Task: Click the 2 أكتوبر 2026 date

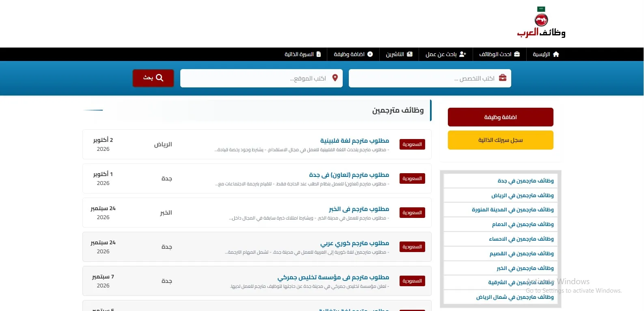Action: point(103,144)
